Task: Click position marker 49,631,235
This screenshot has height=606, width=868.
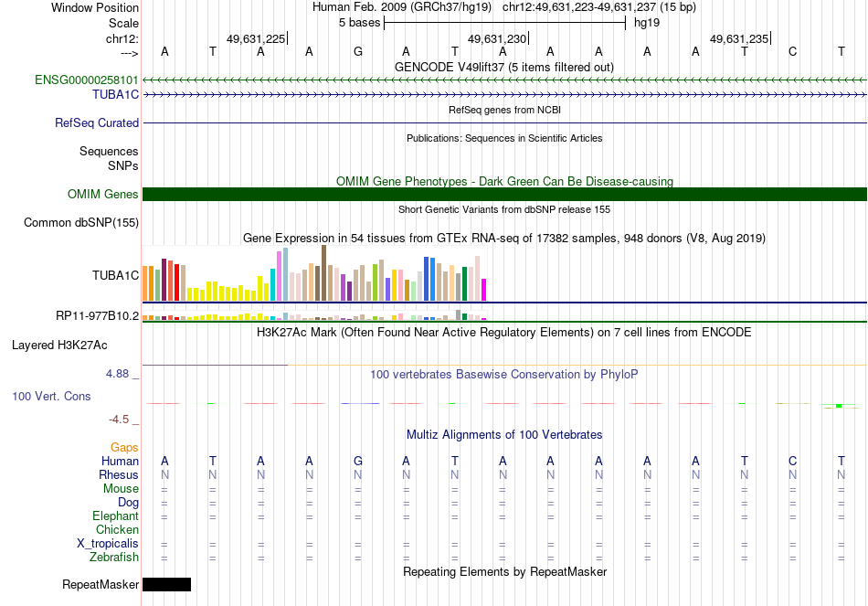Action: [x=740, y=38]
